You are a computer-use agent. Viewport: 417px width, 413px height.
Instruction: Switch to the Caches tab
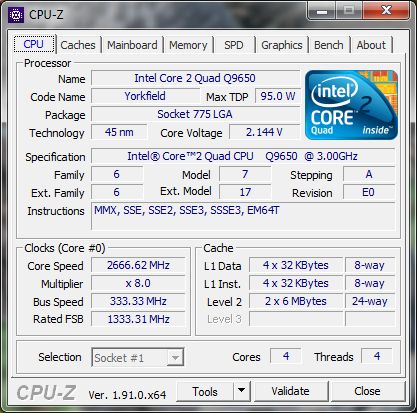78,45
